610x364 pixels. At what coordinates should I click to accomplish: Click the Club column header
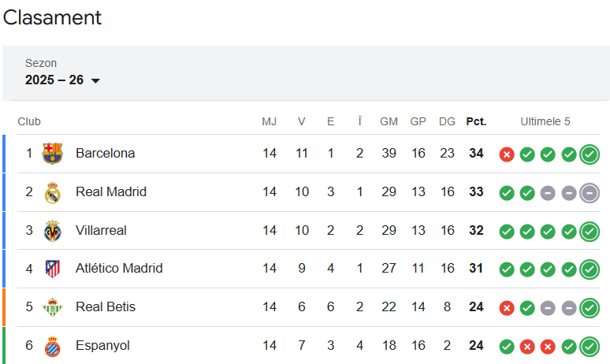[29, 121]
